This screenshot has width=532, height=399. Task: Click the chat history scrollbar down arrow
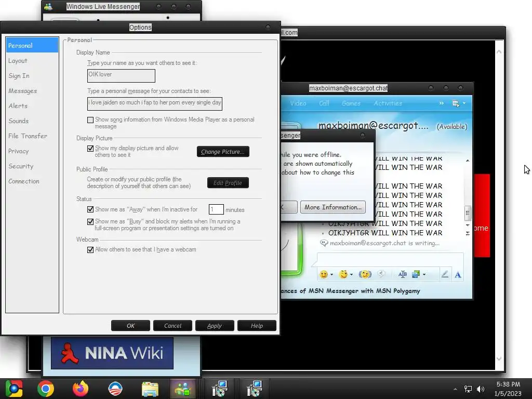pos(468,225)
